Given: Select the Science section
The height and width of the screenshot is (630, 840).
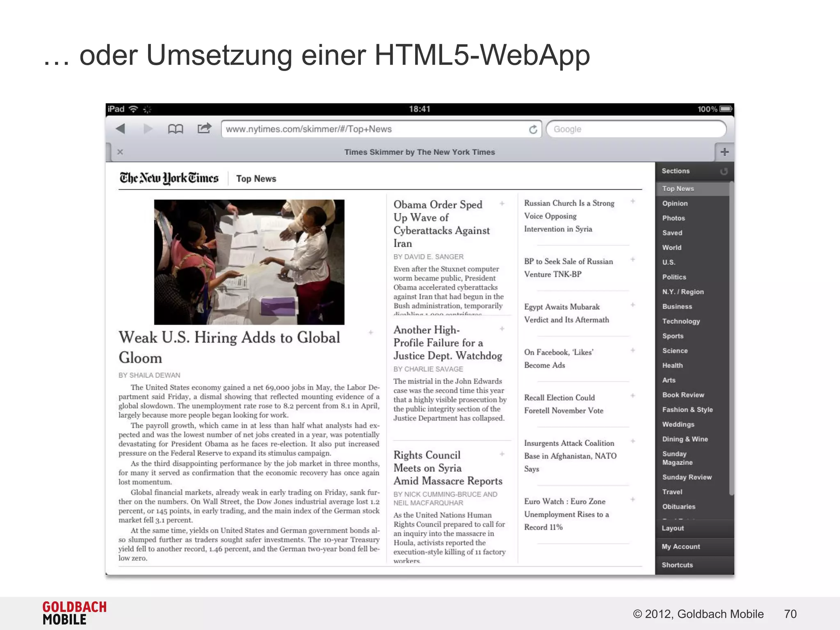Looking at the screenshot, I should 675,351.
